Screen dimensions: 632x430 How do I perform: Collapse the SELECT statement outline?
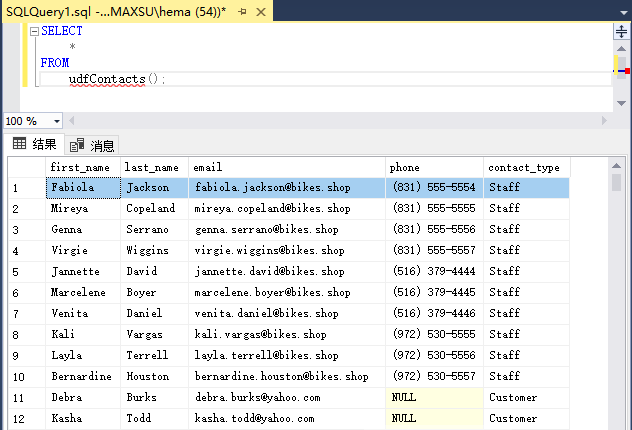35,31
